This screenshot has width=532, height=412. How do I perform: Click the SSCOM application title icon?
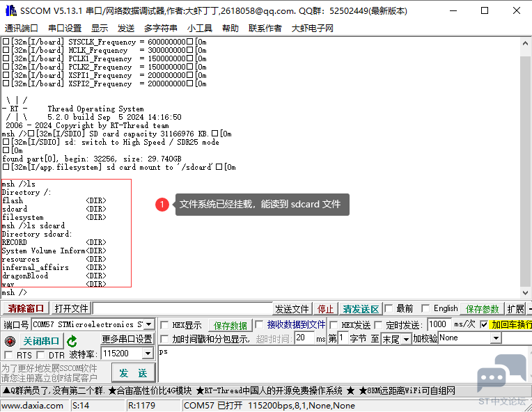(11, 11)
